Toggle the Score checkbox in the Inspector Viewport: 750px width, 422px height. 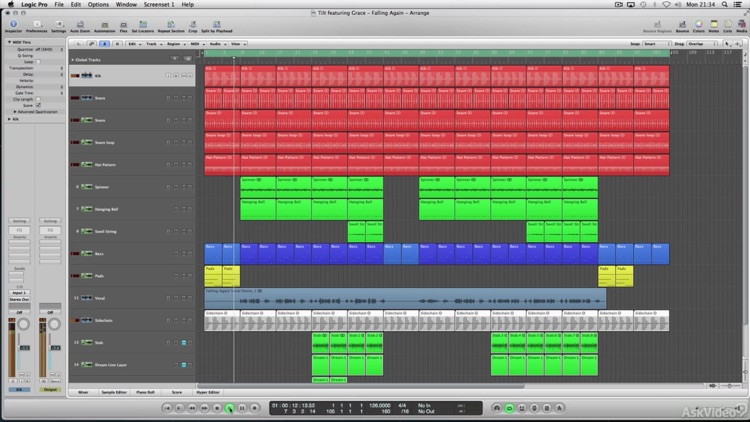(38, 105)
